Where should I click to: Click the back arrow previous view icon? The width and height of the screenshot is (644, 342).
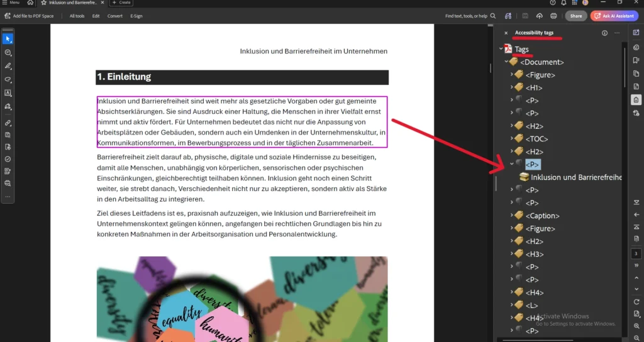point(636,215)
